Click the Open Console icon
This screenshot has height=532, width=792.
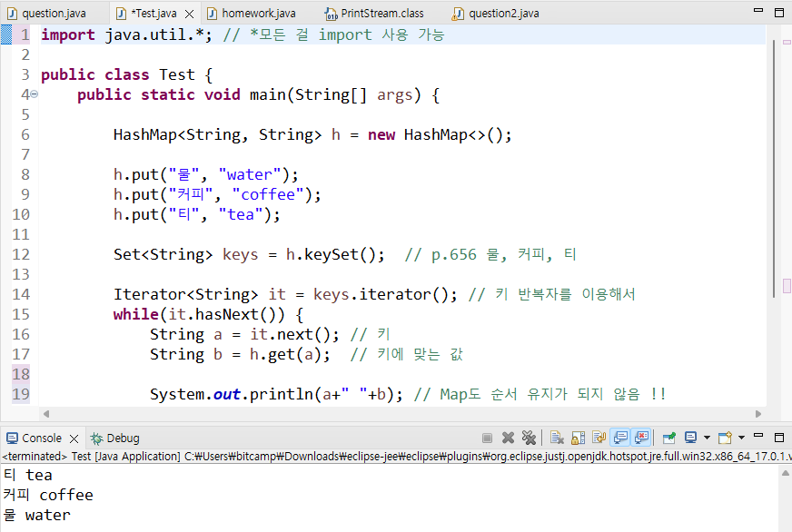726,437
